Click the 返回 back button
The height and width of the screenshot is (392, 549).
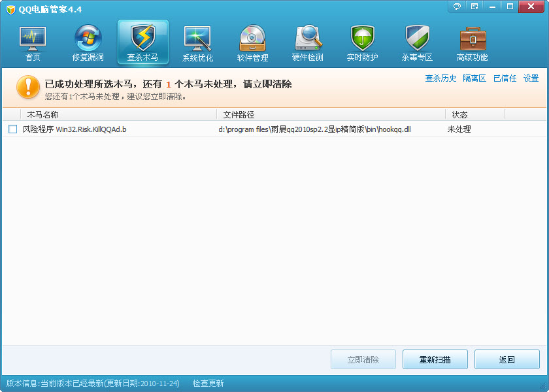pos(507,359)
